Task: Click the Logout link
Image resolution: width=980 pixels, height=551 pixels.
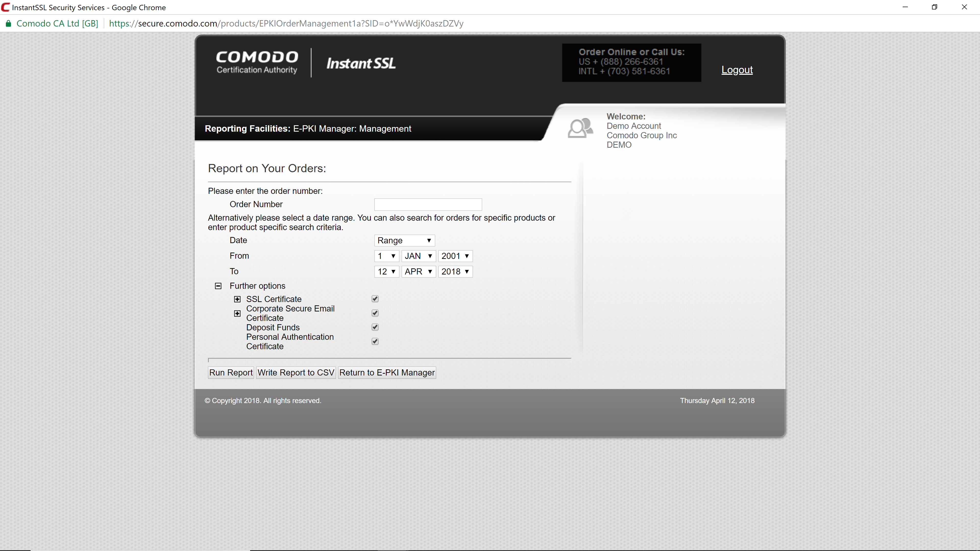Action: tap(737, 70)
